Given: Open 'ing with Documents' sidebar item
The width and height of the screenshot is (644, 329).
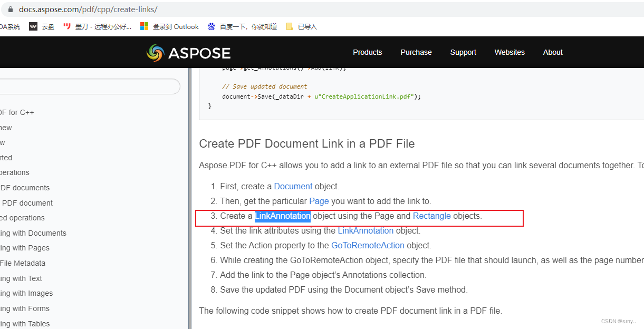Looking at the screenshot, I should pos(33,233).
